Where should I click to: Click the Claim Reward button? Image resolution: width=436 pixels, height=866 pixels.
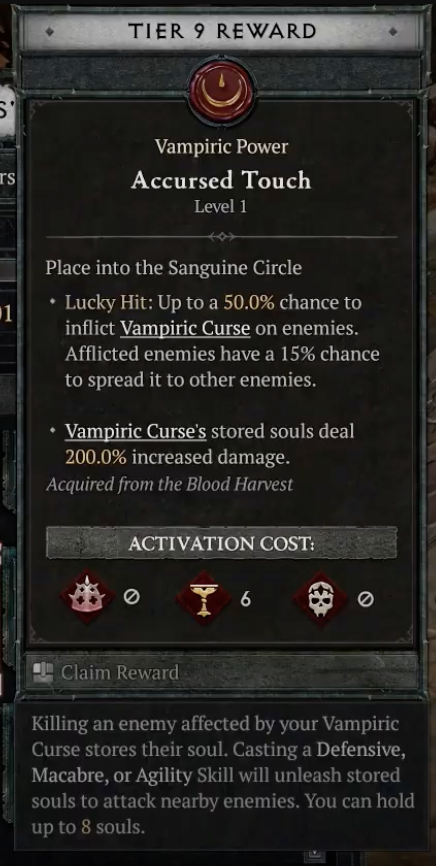point(221,672)
